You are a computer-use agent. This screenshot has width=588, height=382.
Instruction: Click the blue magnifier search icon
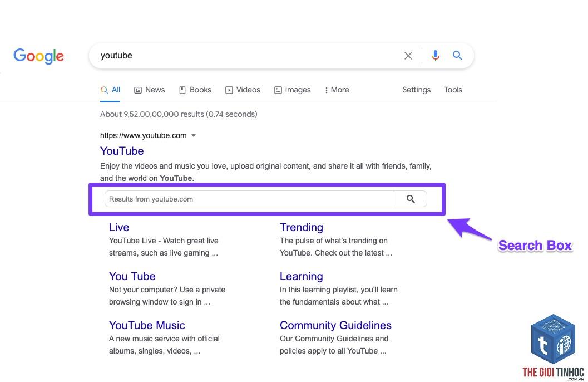457,56
